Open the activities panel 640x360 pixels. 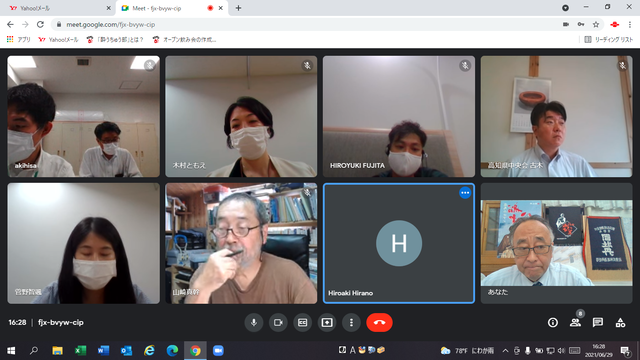click(620, 322)
